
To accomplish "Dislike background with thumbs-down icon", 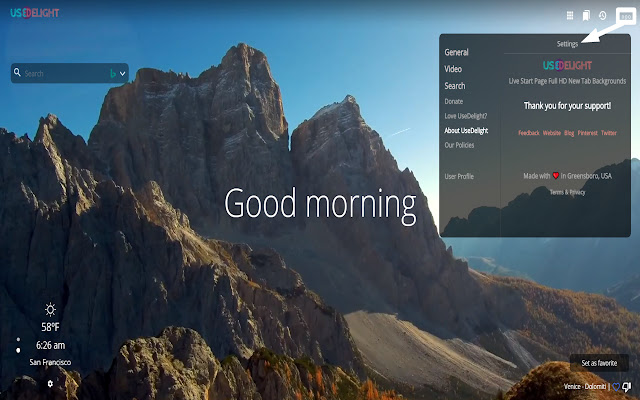I will (x=627, y=387).
